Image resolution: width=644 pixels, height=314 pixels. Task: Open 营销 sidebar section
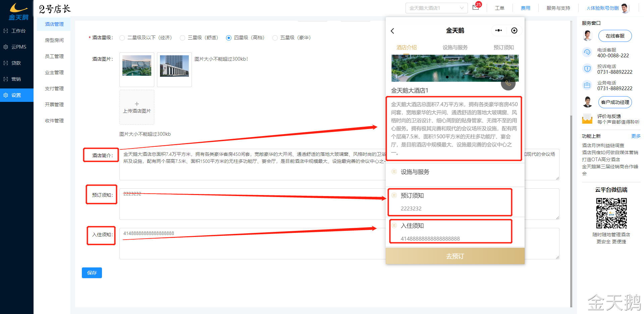[x=17, y=79]
